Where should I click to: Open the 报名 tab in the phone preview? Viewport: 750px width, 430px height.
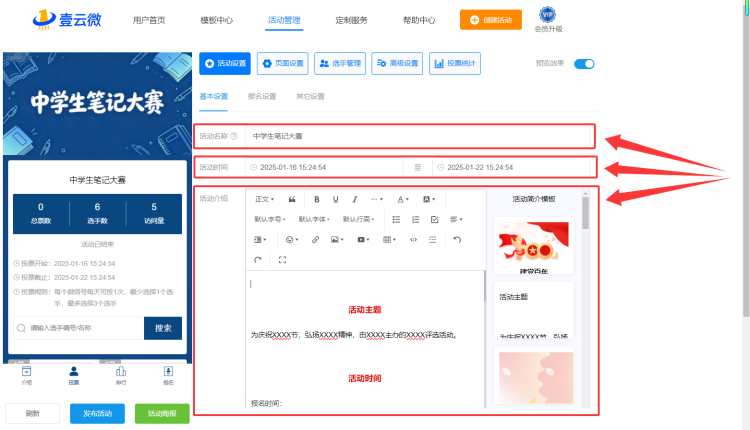[x=168, y=375]
